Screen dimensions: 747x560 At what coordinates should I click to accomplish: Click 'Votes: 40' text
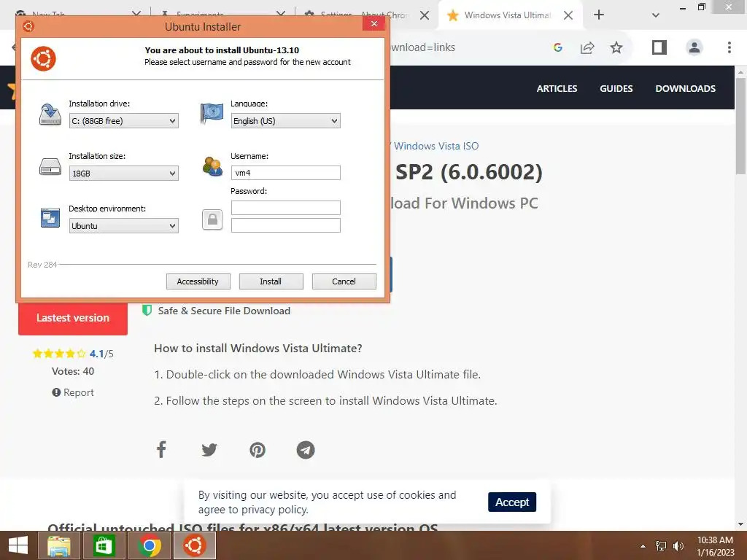click(73, 371)
